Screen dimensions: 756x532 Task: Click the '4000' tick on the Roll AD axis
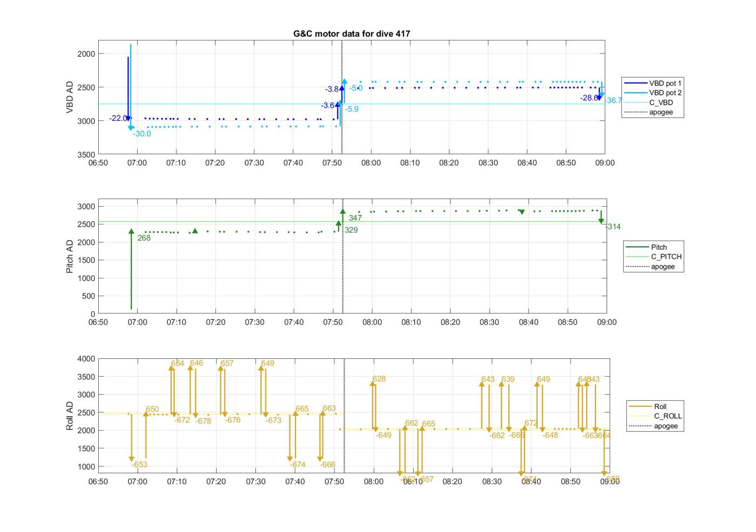[86, 359]
